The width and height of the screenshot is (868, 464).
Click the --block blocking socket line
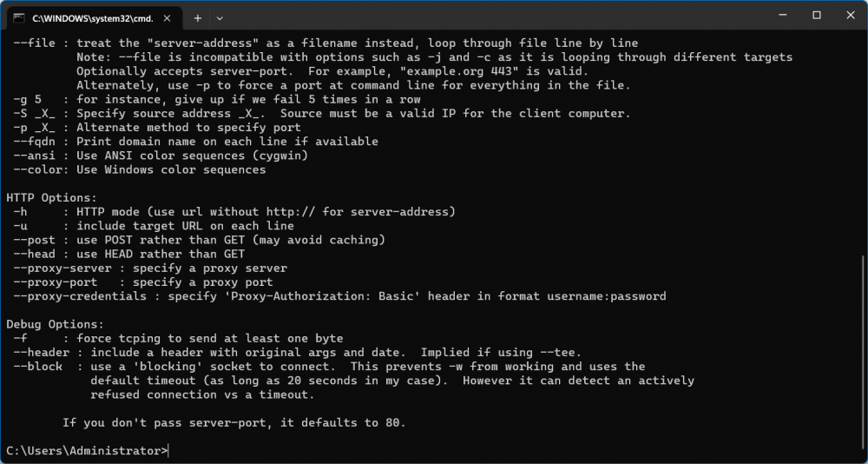pos(329,367)
